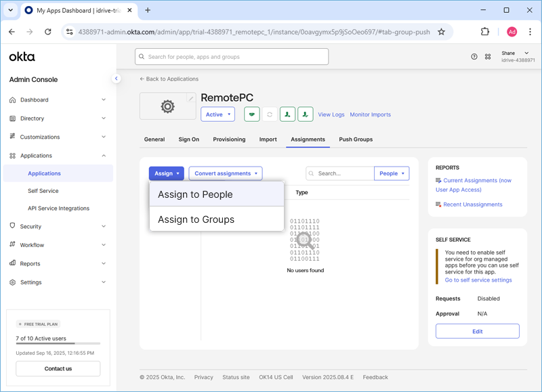
Task: Collapse the sidebar with the arrow icon
Action: tap(116, 79)
